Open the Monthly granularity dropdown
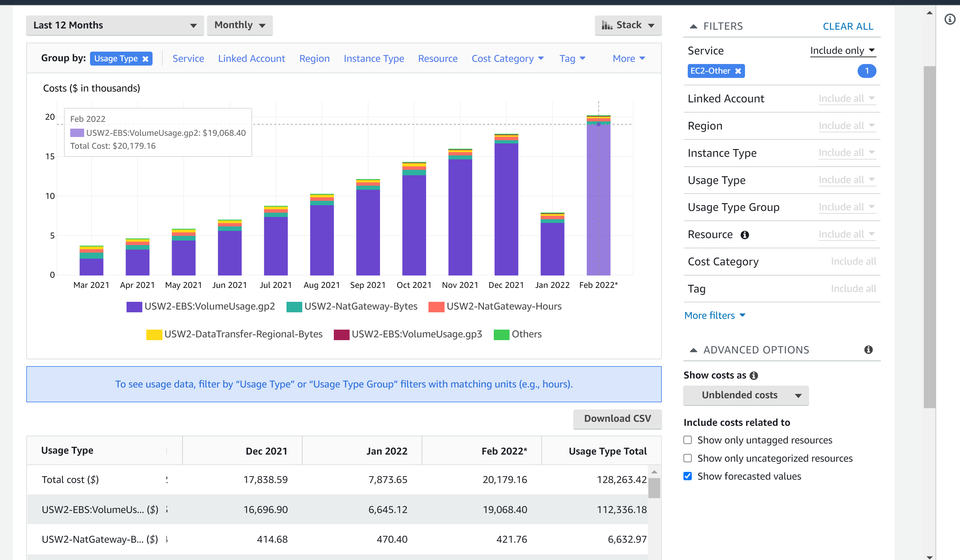 tap(240, 25)
